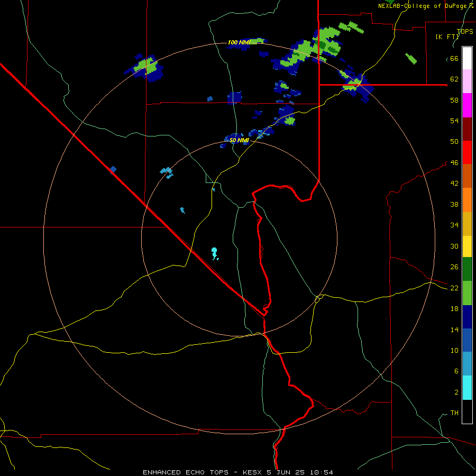The width and height of the screenshot is (476, 476).
Task: Pick the bright red legend swatch
Action: pos(467,152)
